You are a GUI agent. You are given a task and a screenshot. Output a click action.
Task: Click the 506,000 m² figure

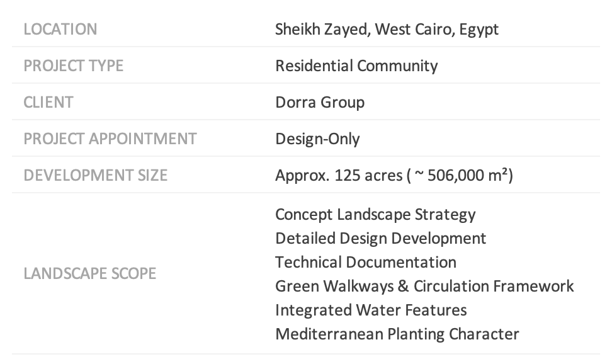(x=467, y=176)
